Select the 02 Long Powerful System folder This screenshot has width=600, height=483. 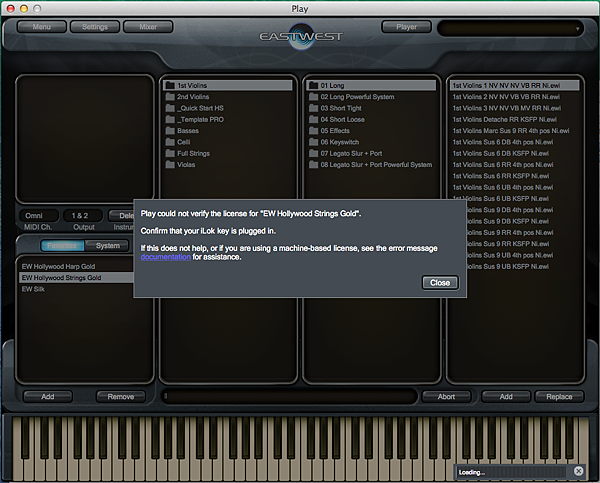click(371, 97)
